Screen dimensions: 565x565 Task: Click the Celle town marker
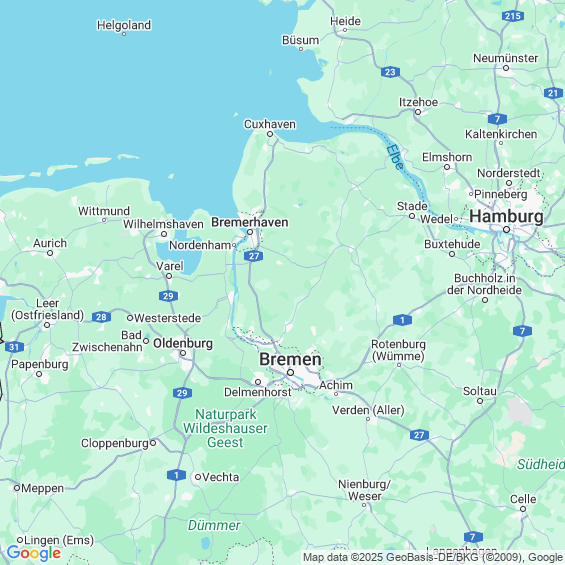click(x=523, y=509)
